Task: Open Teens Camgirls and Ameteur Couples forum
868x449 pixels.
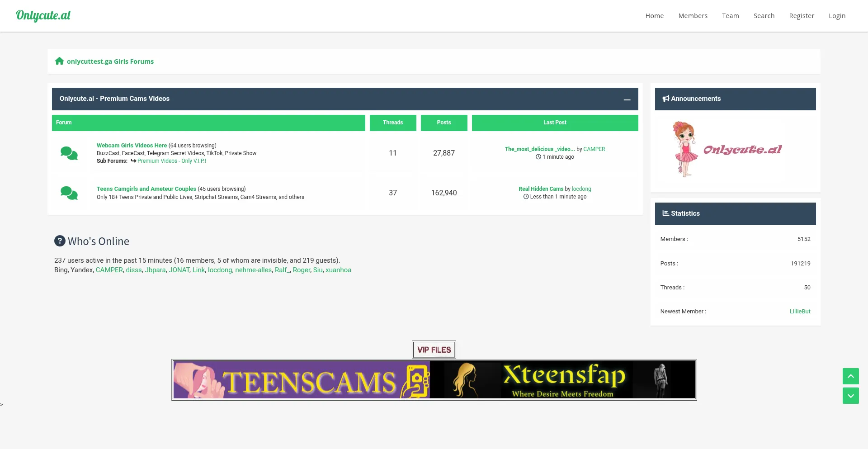Action: [146, 189]
